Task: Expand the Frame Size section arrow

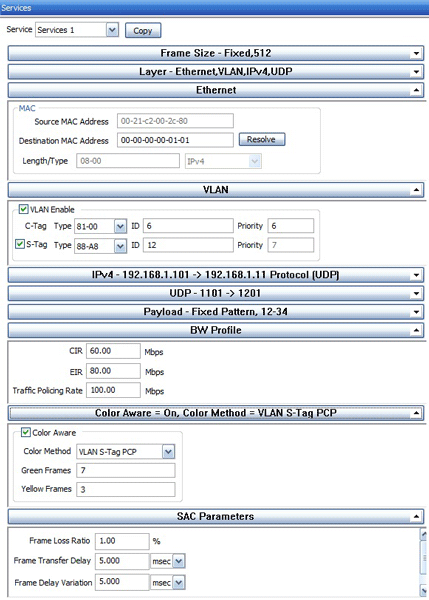Action: [x=416, y=54]
